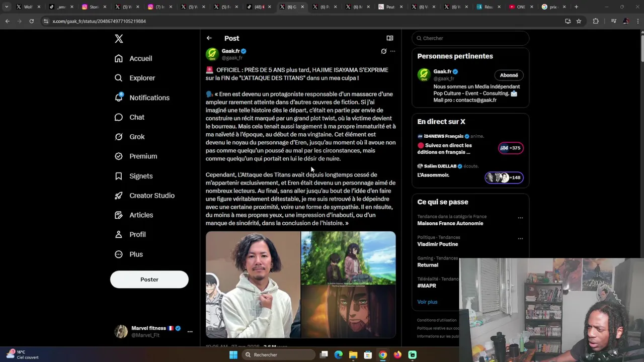This screenshot has width=644, height=362.
Task: Open the anime couple scene image
Action: click(349, 258)
